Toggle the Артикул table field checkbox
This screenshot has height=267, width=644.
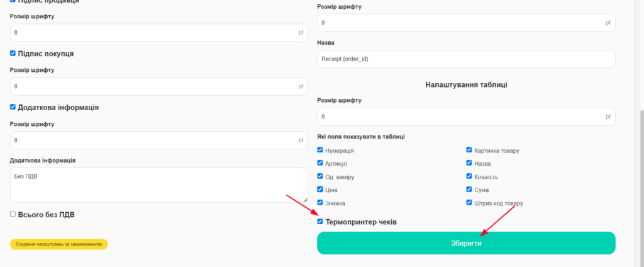click(x=320, y=163)
